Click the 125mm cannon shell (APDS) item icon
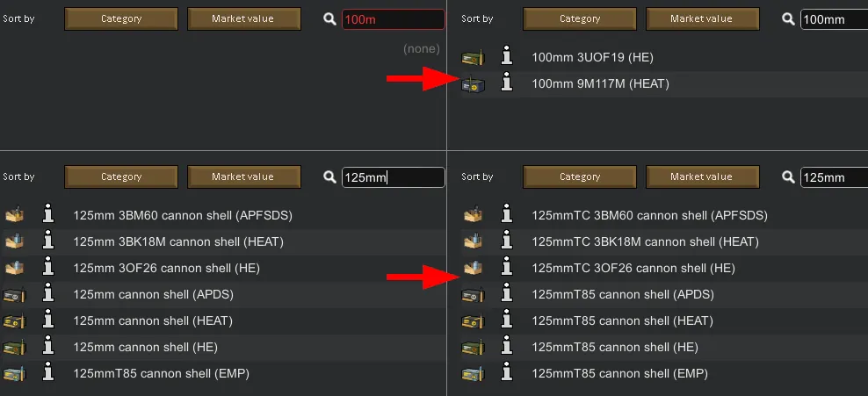The width and height of the screenshot is (868, 396). 14,295
